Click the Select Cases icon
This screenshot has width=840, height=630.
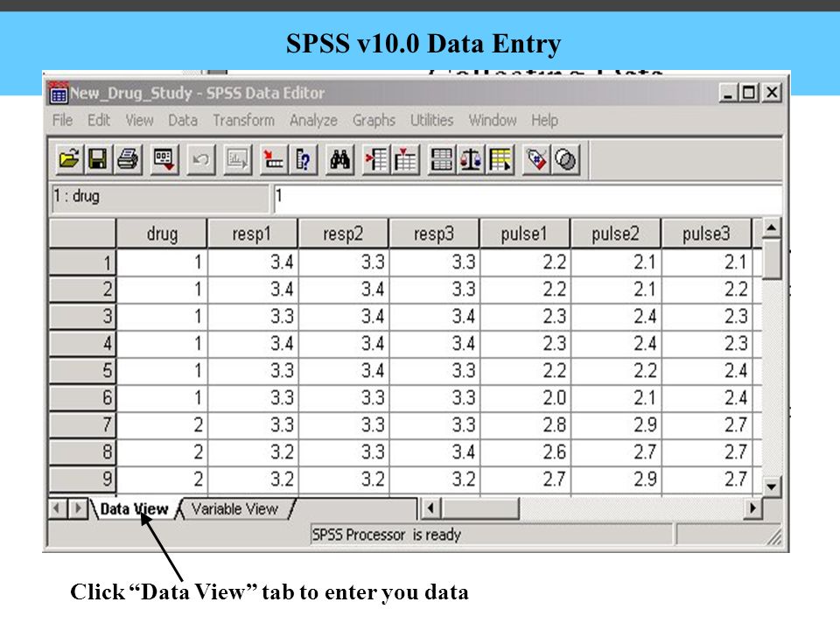tap(500, 159)
